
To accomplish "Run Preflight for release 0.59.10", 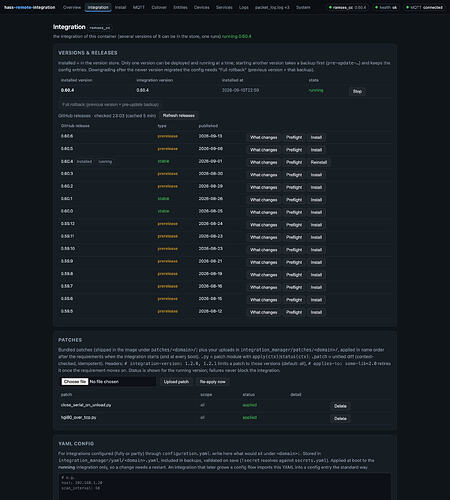I will point(294,250).
